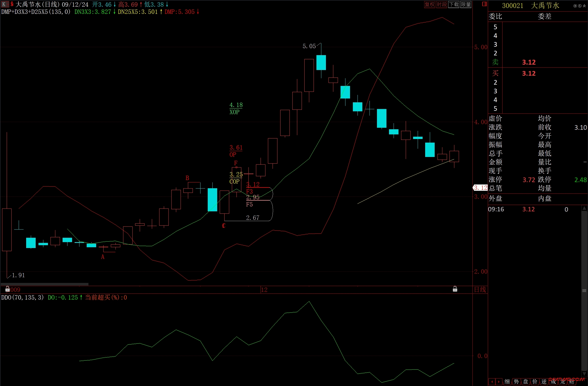The width and height of the screenshot is (588, 386).
Task: Click the COP 3.25 target label
Action: coord(236,178)
